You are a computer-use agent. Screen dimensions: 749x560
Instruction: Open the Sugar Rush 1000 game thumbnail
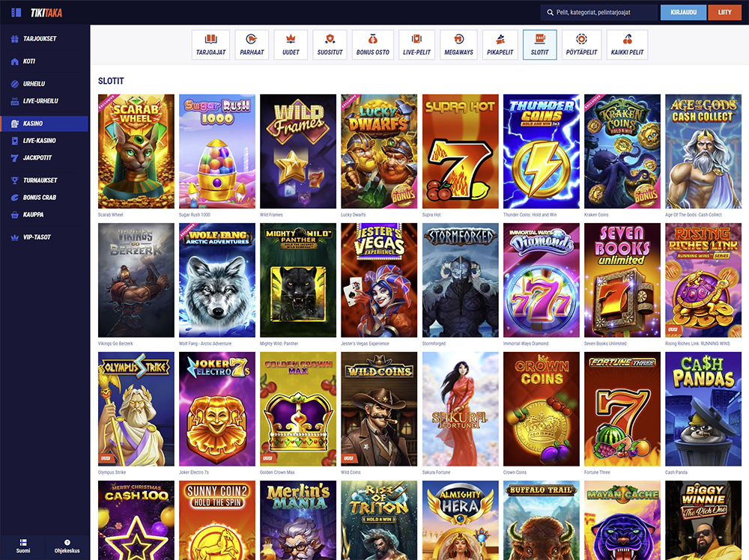point(217,151)
